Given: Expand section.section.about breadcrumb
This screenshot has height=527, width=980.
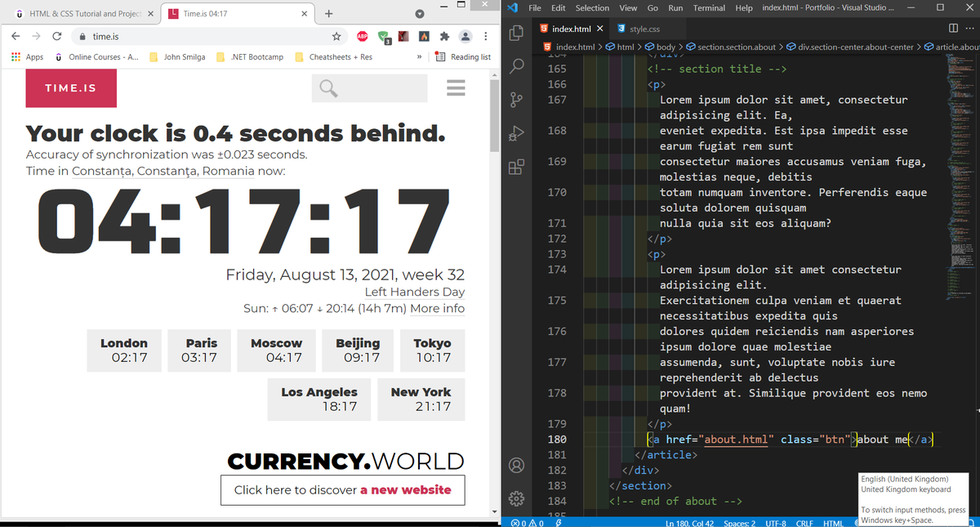Looking at the screenshot, I should point(730,47).
